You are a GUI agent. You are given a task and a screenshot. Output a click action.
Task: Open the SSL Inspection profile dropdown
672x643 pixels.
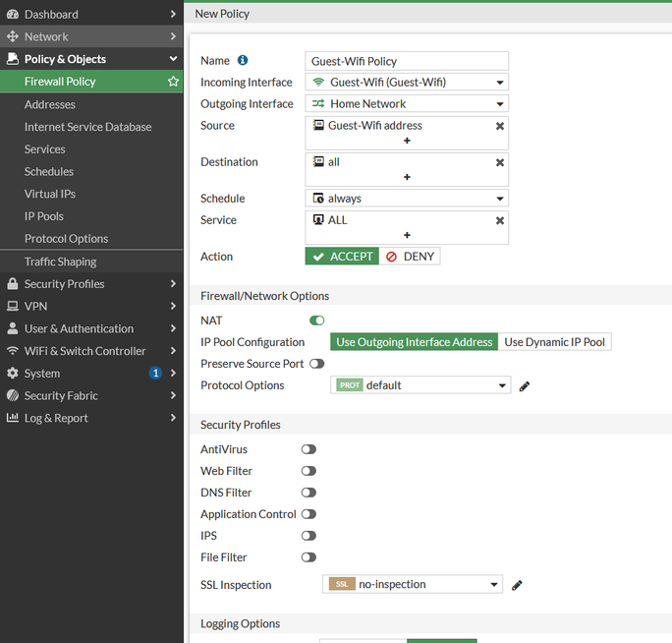point(413,585)
